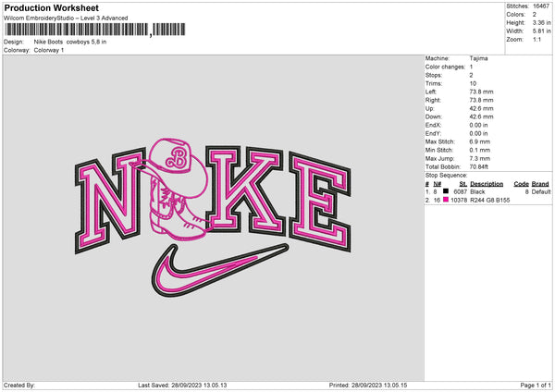Screen dimensions: 555x392
Task: Click the Color changes value
Action: click(471, 67)
